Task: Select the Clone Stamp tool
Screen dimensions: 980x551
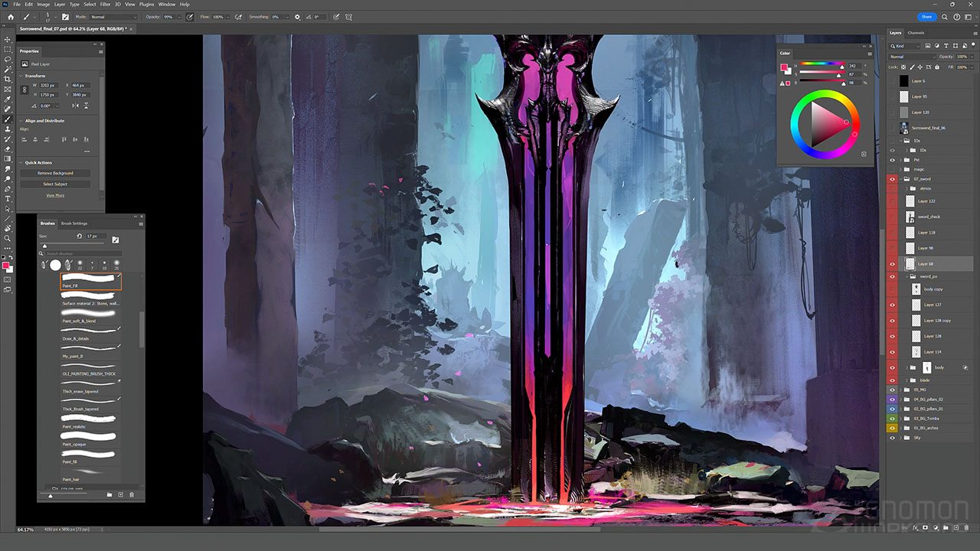Action: point(8,129)
